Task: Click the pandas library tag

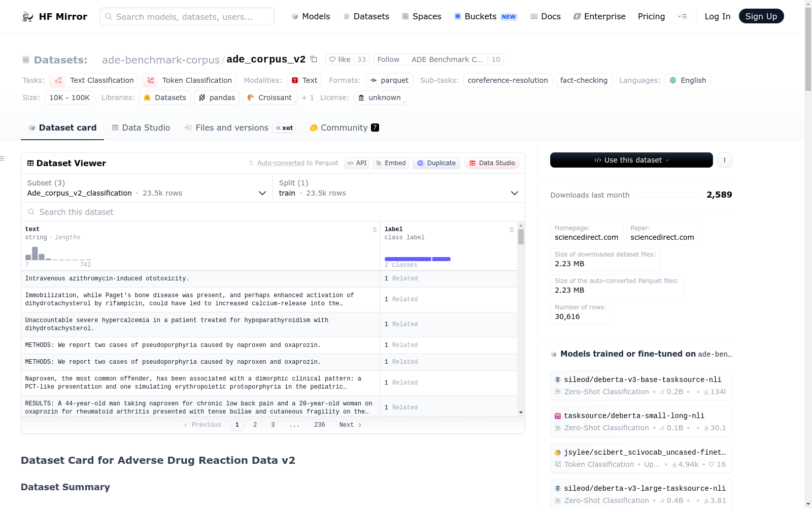Action: point(217,98)
